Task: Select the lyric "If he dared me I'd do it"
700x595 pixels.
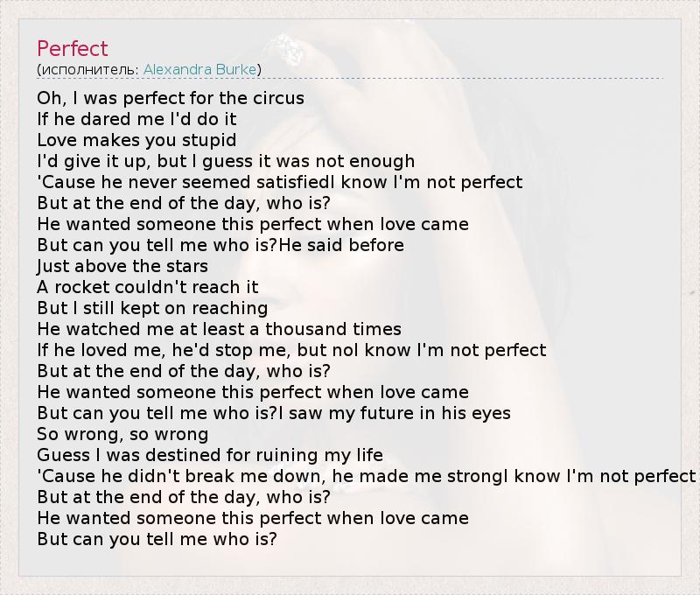Action: 136,119
